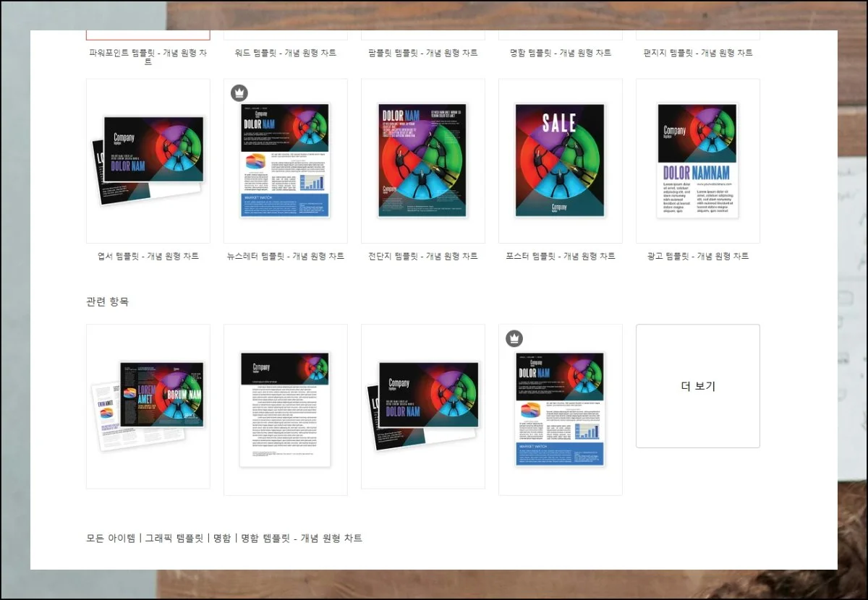Image resolution: width=868 pixels, height=600 pixels.
Task: Open 편지지 템플릿 - 개념 원형 차트 link
Action: pyautogui.click(x=697, y=53)
